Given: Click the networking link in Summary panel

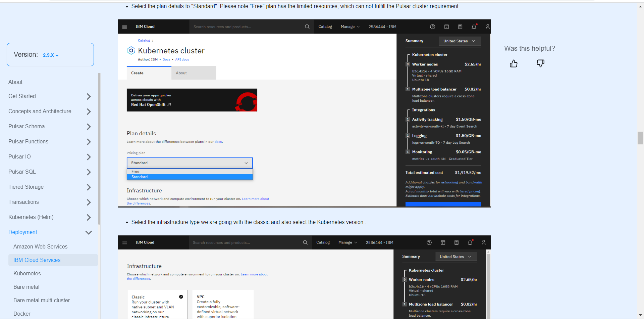Looking at the screenshot, I should click(x=449, y=182).
